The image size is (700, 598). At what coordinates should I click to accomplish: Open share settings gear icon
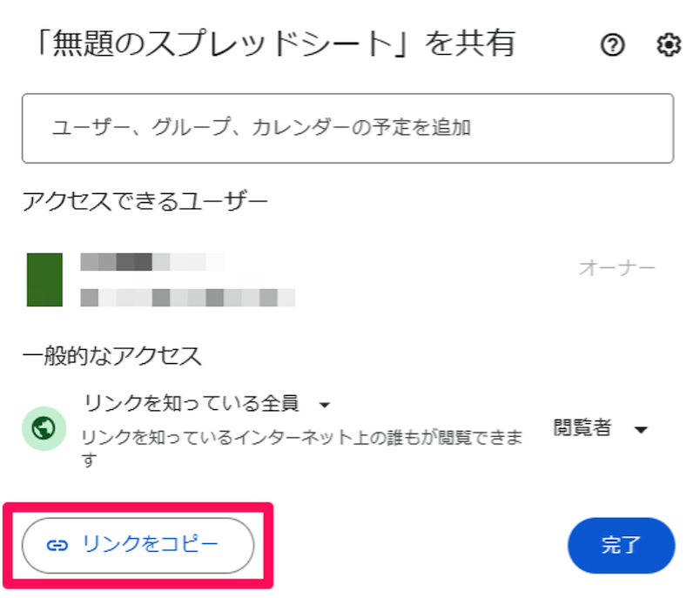pos(668,47)
